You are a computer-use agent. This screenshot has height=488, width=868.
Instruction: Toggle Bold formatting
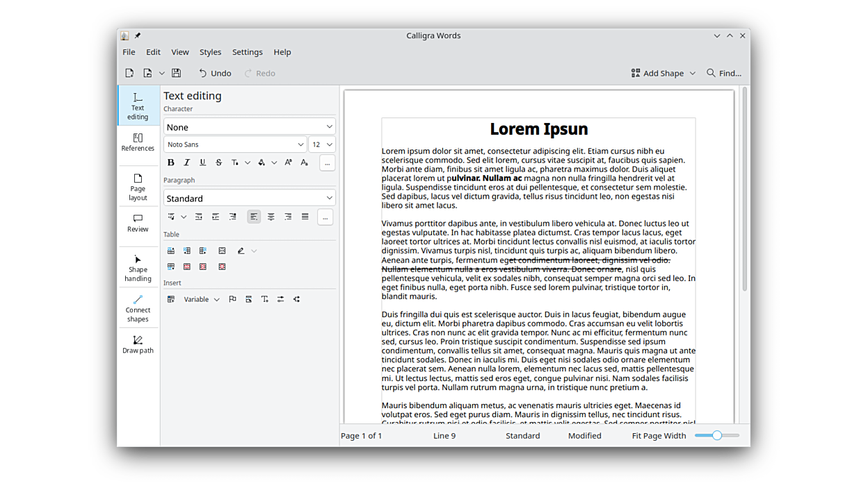click(x=170, y=163)
